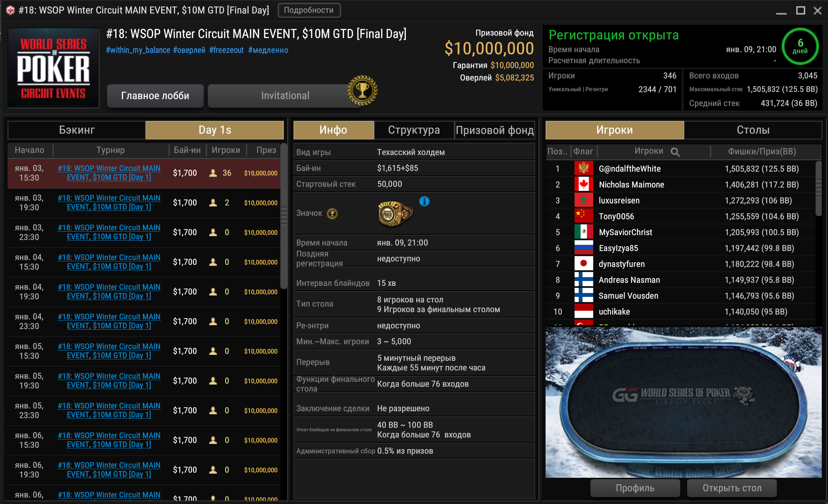This screenshot has width=828, height=504.
Task: Click the blue info icon beside ring
Action: (424, 201)
